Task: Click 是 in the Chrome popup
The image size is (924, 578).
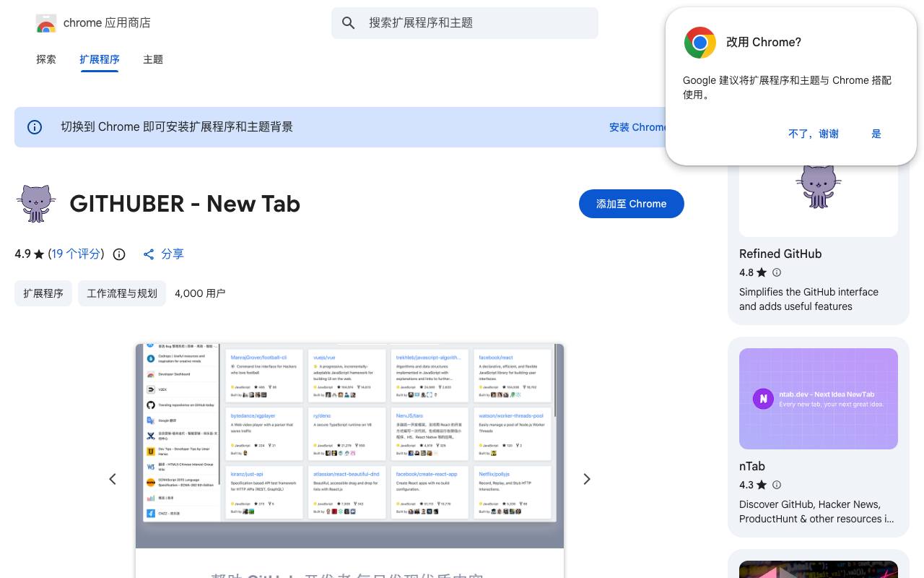Action: pos(876,134)
